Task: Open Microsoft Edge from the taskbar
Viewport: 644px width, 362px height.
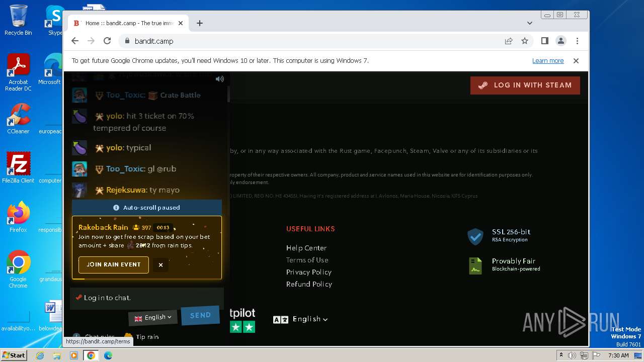Action: 108,355
